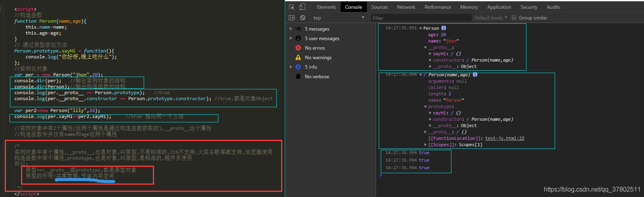This screenshot has height=197, width=644.
Task: Enable the Group similar checkbox
Action: point(514,17)
